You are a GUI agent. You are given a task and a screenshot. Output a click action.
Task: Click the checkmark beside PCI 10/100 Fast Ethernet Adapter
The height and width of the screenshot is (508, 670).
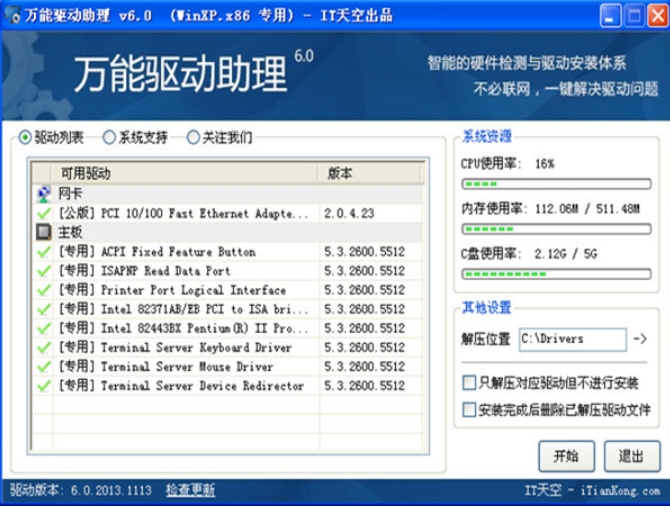point(44,213)
